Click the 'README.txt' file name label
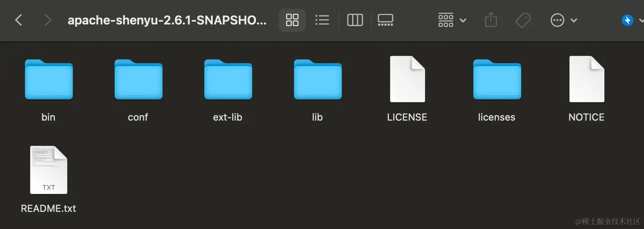 coord(49,209)
